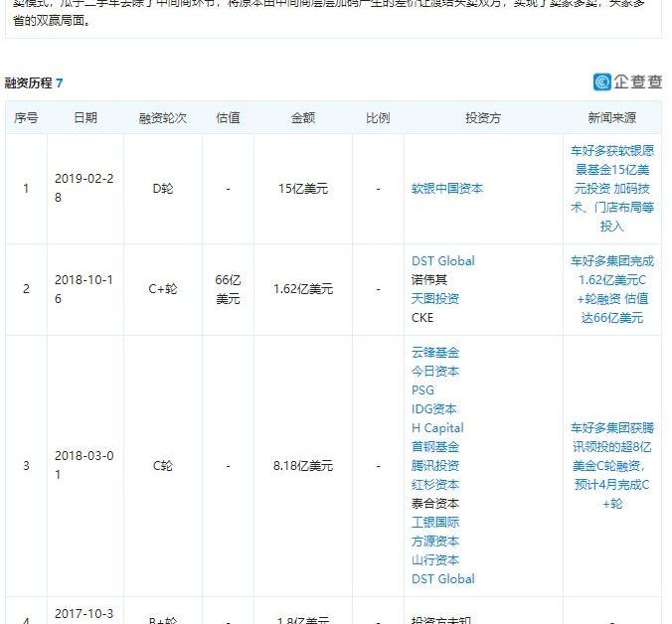The width and height of the screenshot is (672, 624).
Task: Select the C+轮 round cell
Action: tap(163, 289)
